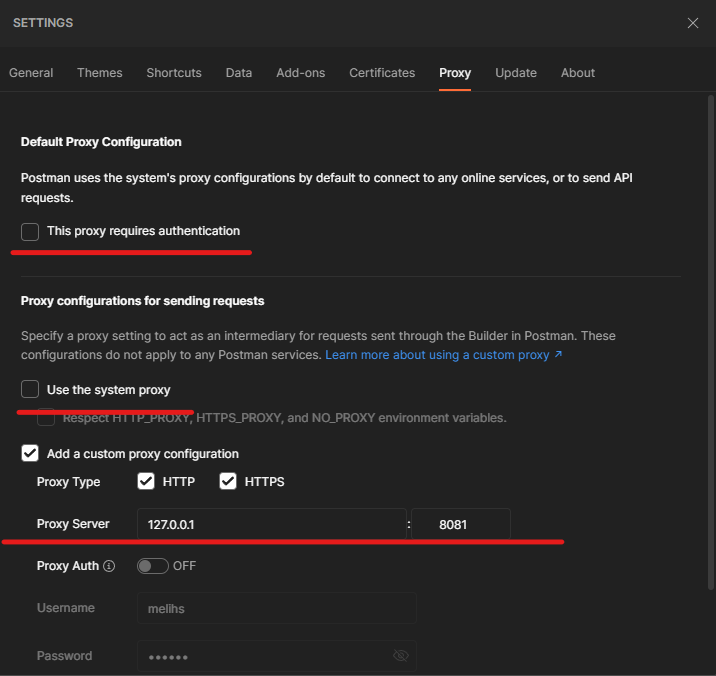This screenshot has width=716, height=676.
Task: Turn on the Proxy Auth switch
Action: (x=152, y=566)
